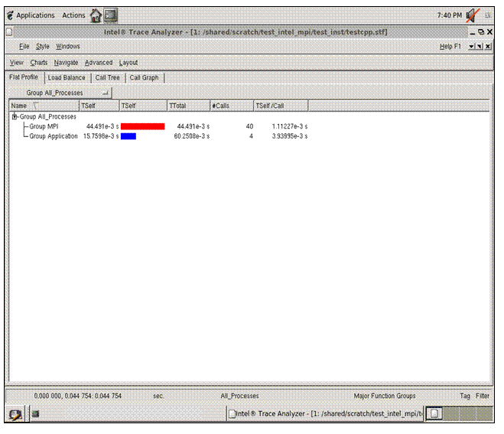Sort by the #Calls column header
The image size is (504, 434).
[232, 106]
